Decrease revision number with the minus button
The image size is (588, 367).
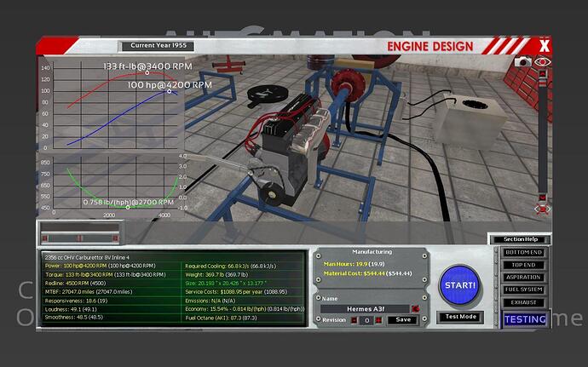[x=355, y=320]
